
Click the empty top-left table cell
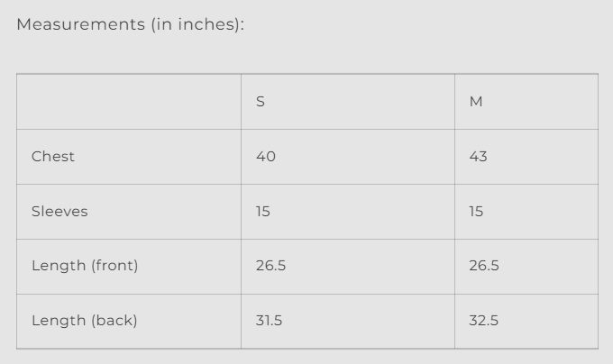pos(129,102)
